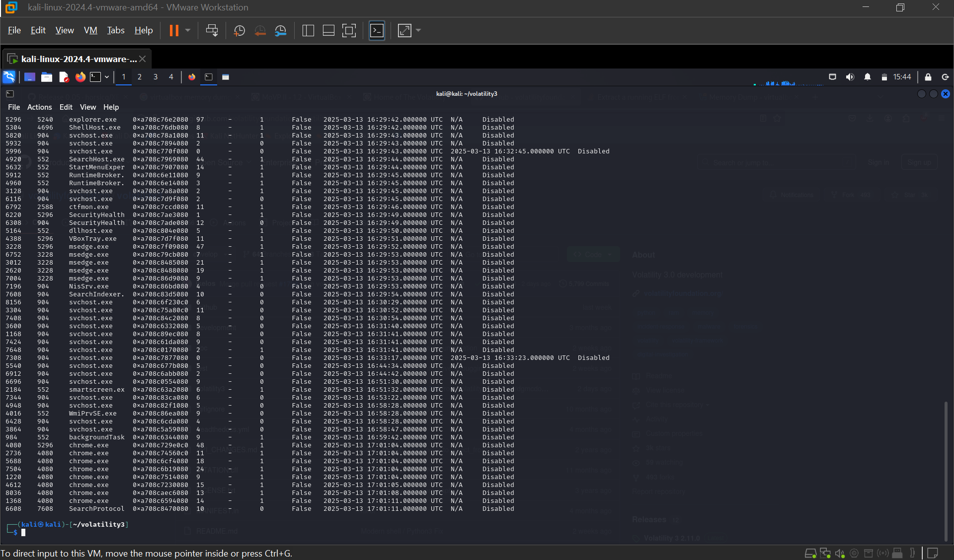This screenshot has width=954, height=560.
Task: Switch to the Firefox window in the taskbar
Action: [192, 77]
